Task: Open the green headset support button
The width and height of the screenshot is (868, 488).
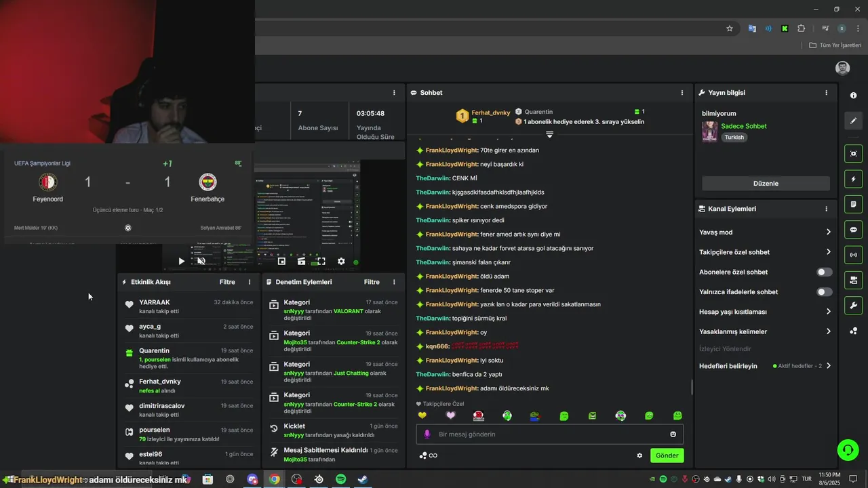Action: [x=848, y=449]
